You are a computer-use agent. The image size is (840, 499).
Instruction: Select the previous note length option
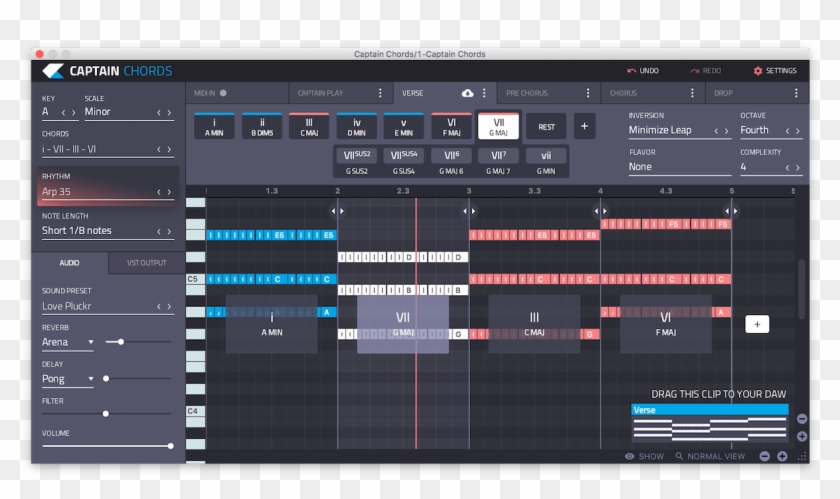[x=159, y=231]
